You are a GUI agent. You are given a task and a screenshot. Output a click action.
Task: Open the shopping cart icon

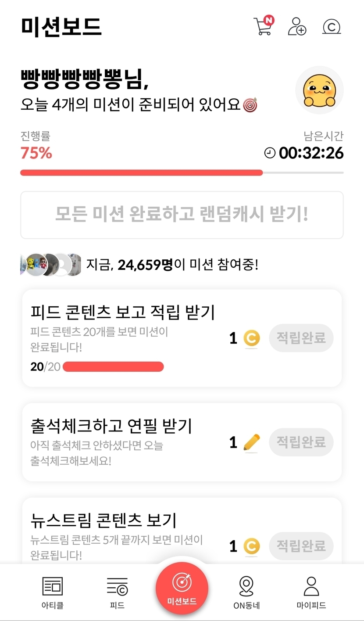tap(263, 27)
